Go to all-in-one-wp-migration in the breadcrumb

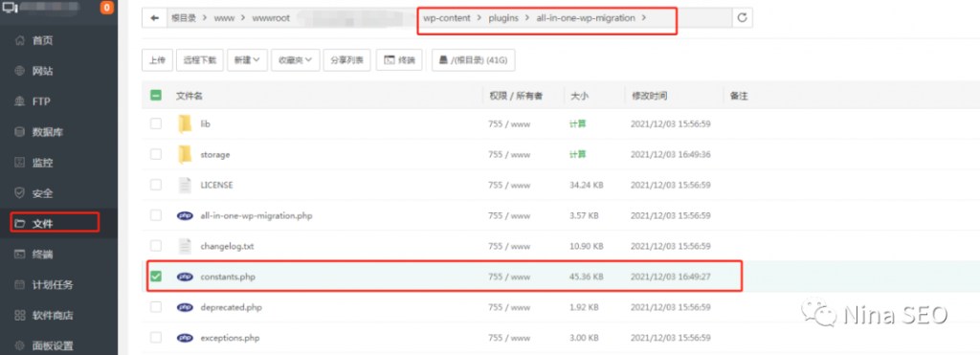point(586,18)
